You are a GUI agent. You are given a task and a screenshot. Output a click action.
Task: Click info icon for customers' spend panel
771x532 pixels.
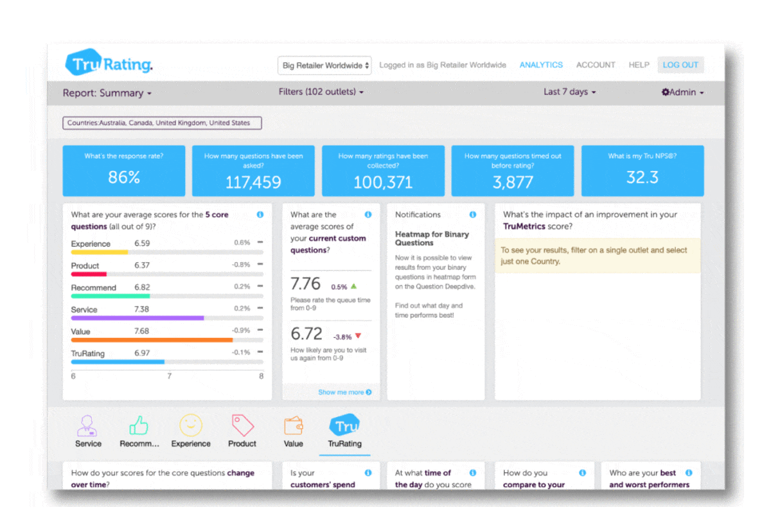(368, 473)
